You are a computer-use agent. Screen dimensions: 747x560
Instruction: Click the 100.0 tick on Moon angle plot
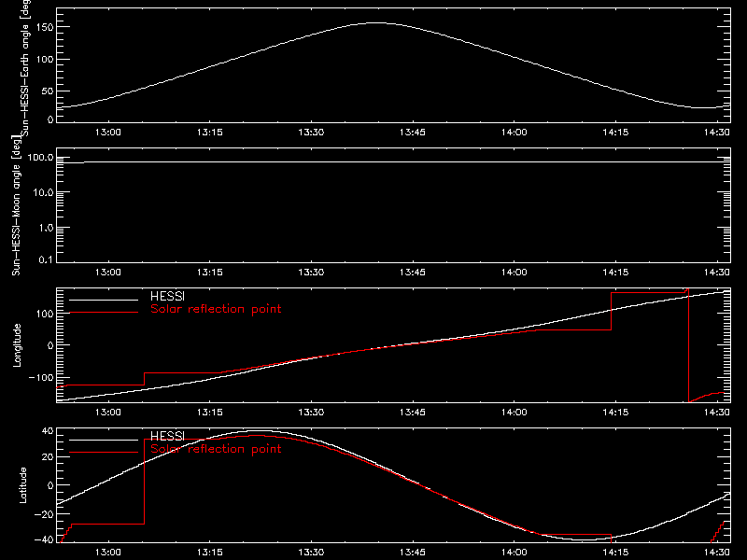[40, 158]
